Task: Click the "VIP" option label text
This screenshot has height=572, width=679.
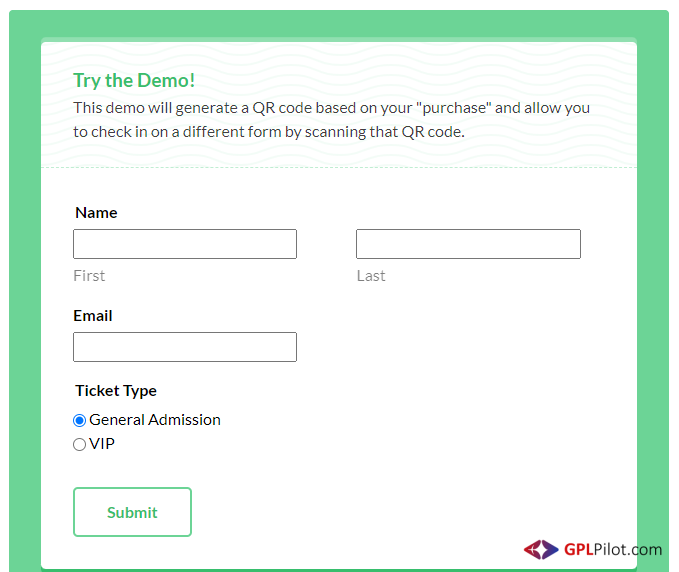Action: coord(102,444)
